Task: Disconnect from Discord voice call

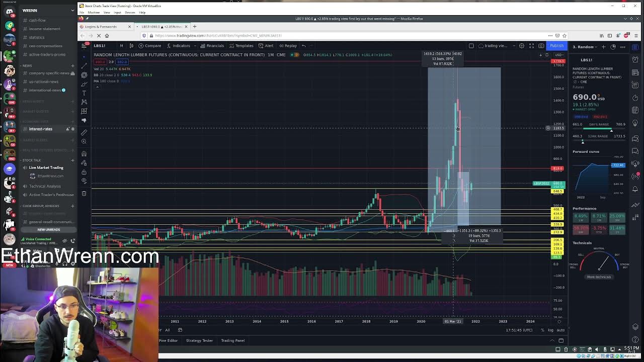Action: pos(73,241)
